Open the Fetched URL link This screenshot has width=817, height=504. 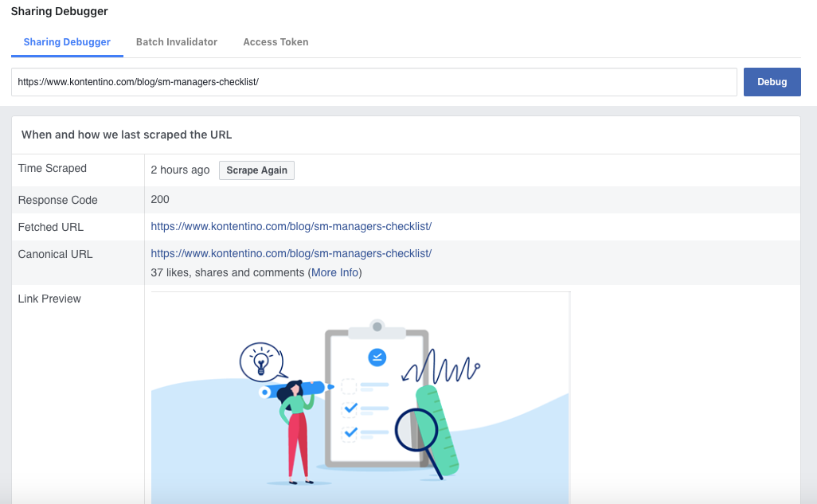tap(291, 226)
